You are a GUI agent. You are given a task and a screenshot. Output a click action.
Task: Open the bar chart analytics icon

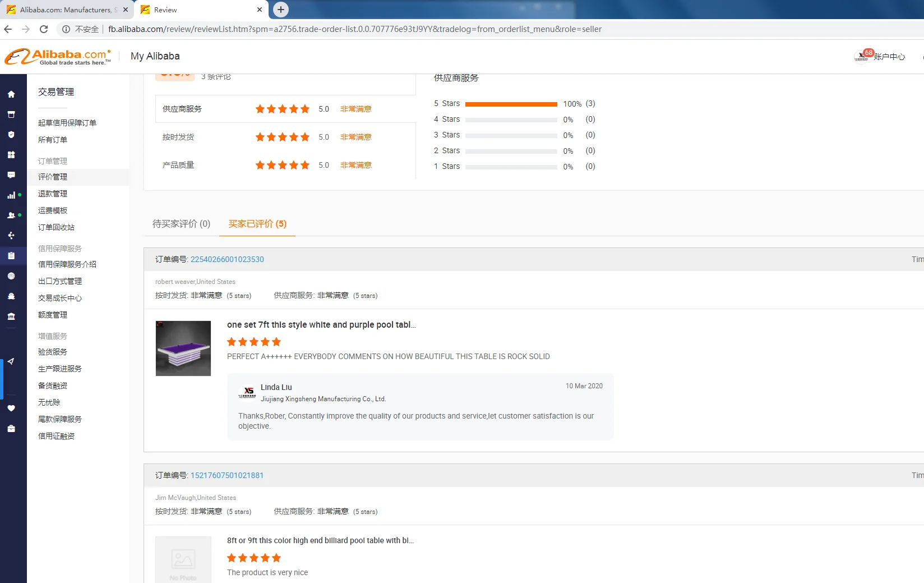pos(11,195)
